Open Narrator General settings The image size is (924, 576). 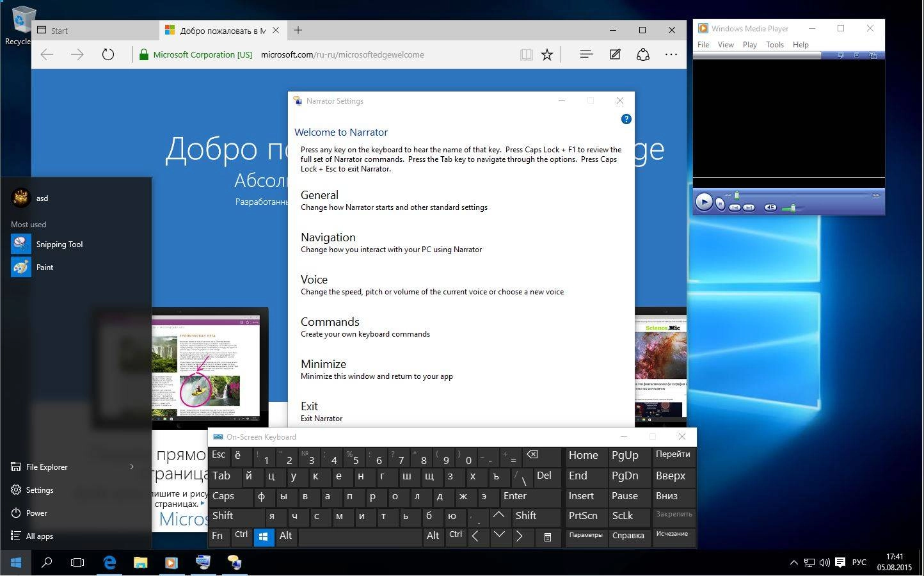394,200
